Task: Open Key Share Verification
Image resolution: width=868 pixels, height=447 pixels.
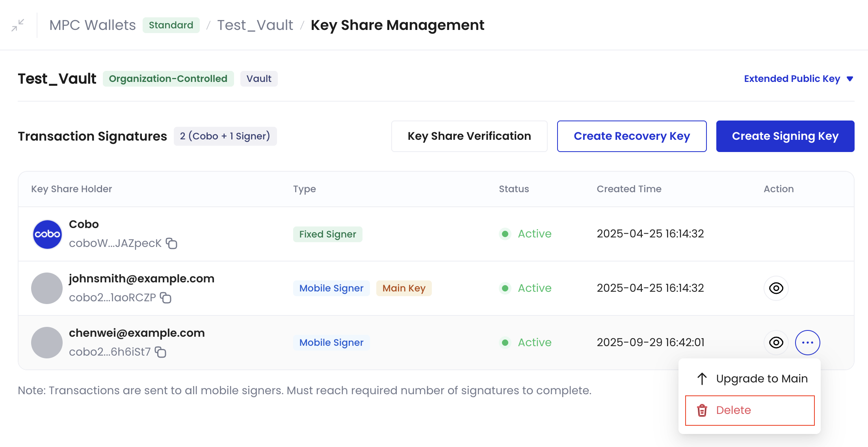Action: coord(469,136)
